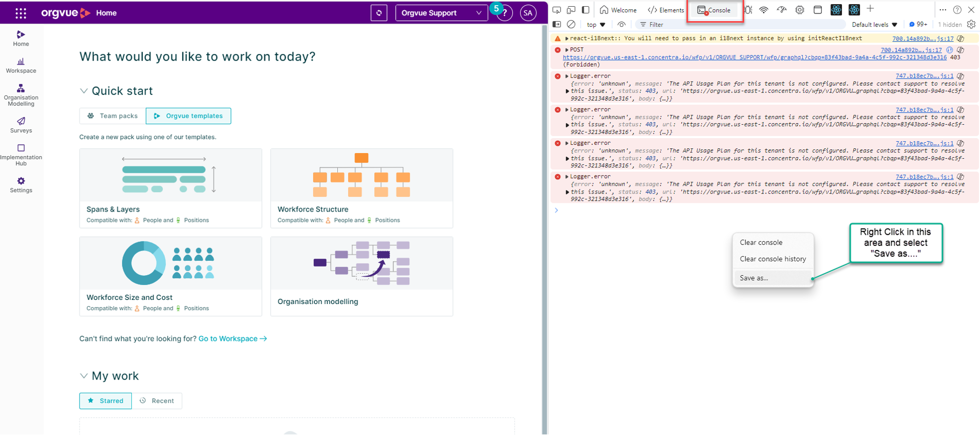Image resolution: width=980 pixels, height=437 pixels.
Task: Click the console Filter input field
Action: point(739,24)
